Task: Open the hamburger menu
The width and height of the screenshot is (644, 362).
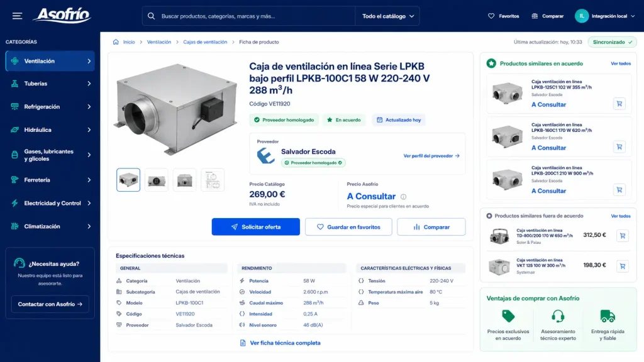Action: [17, 16]
